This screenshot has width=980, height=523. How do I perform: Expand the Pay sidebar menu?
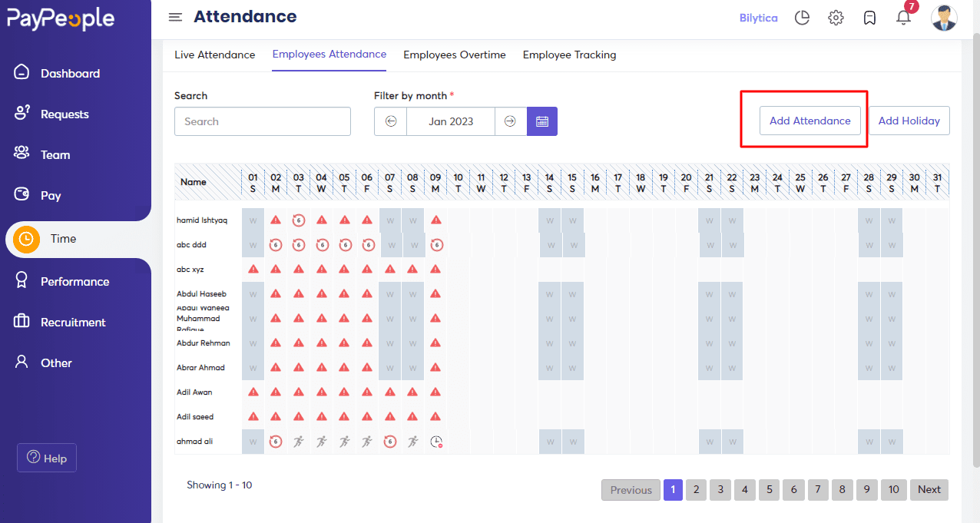click(x=51, y=196)
